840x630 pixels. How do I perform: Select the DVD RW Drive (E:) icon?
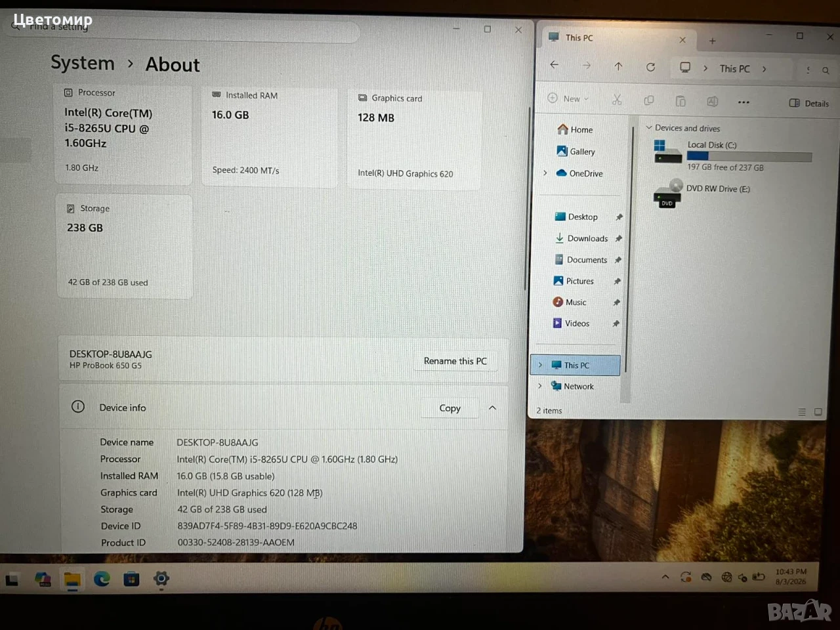click(x=668, y=194)
